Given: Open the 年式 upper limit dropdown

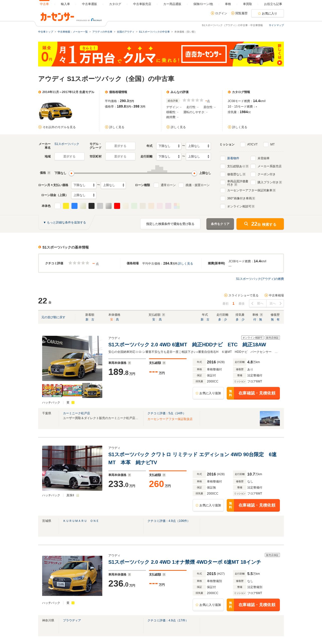Looking at the screenshot, I should [198, 146].
